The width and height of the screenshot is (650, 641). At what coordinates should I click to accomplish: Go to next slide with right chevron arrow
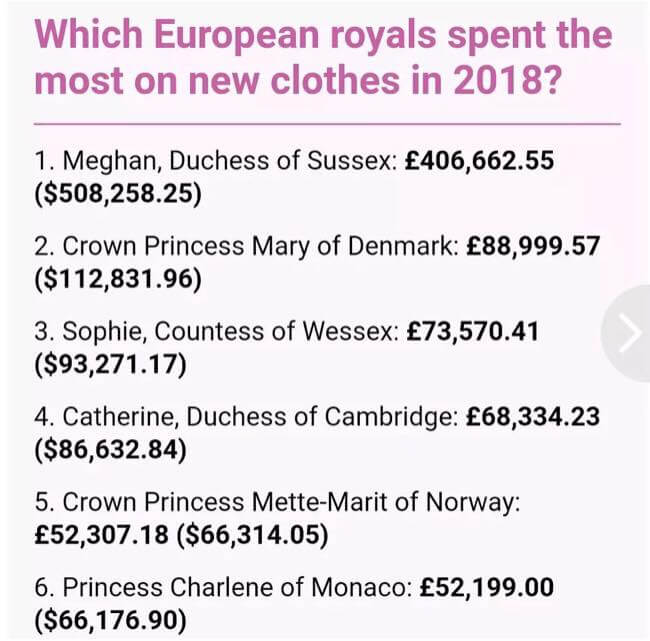pos(627,333)
